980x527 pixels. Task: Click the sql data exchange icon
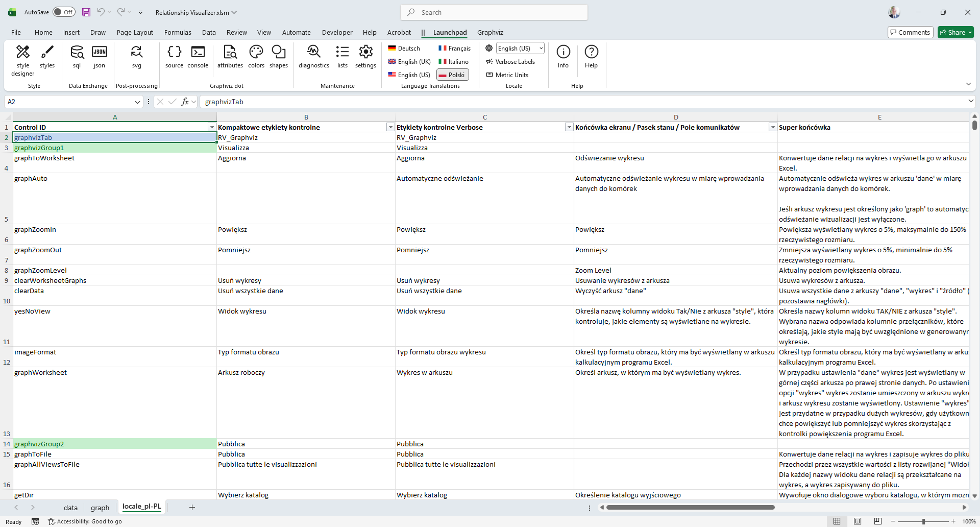(77, 56)
